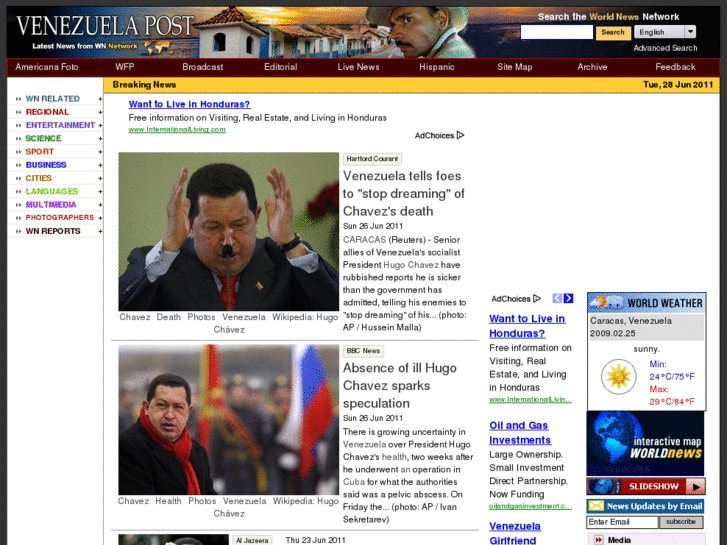This screenshot has width=727, height=545.
Task: Open the WFP menu item
Action: (x=125, y=67)
